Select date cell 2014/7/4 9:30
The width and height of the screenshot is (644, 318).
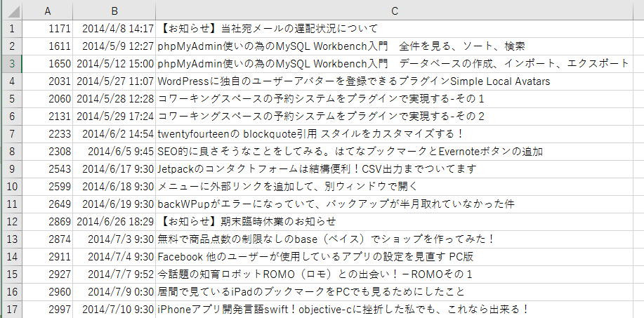(x=114, y=257)
